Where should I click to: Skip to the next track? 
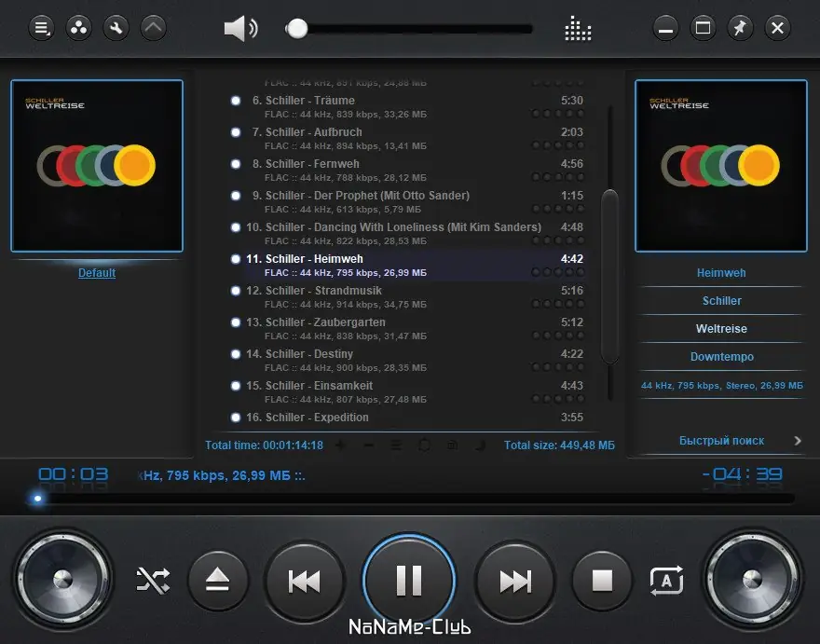point(515,582)
